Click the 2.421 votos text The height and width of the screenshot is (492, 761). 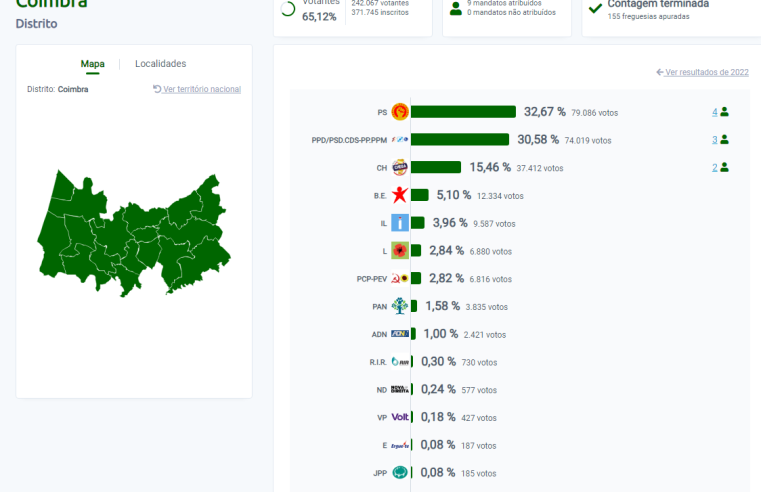485,335
